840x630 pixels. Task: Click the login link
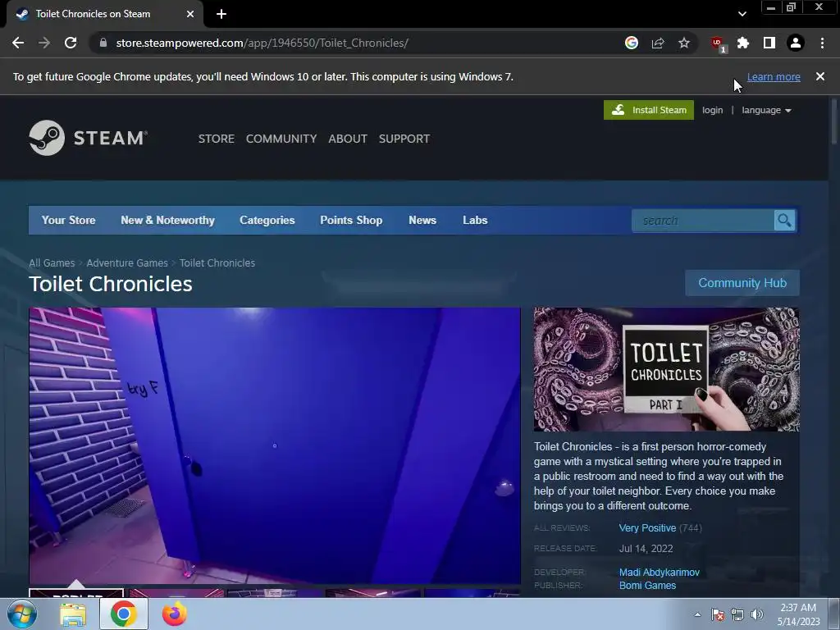713,110
